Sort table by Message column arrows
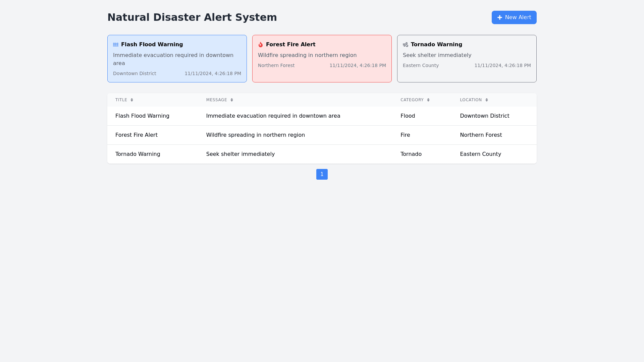Image resolution: width=644 pixels, height=362 pixels. coord(232,100)
